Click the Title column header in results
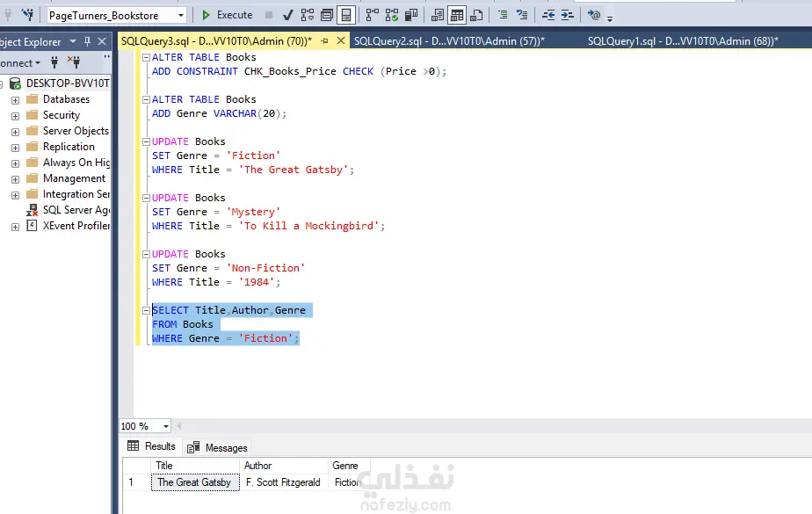The image size is (812, 514). [195, 466]
